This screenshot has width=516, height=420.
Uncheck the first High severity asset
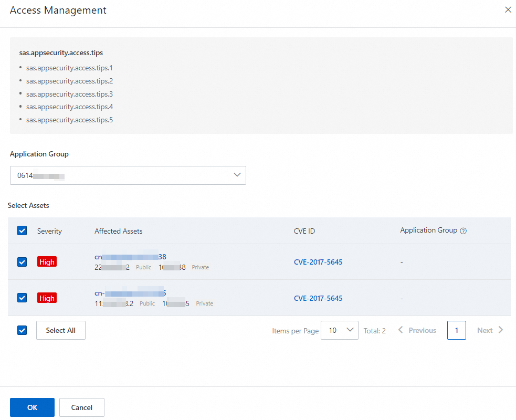pyautogui.click(x=22, y=262)
